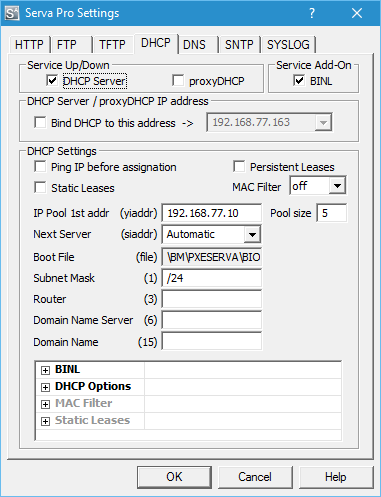Image resolution: width=381 pixels, height=497 pixels.
Task: Open the bind IP address 192.168.77.163 dropdown
Action: coord(323,122)
